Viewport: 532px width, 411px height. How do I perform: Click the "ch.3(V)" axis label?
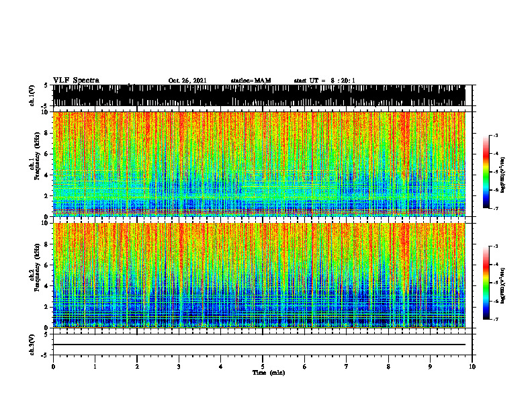(32, 345)
